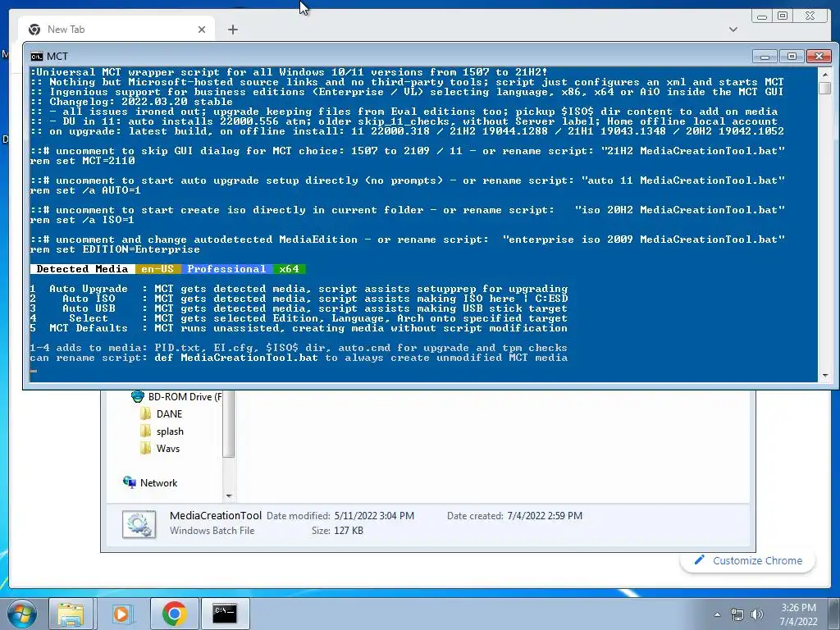Click Windows Batch File type label

tap(212, 531)
